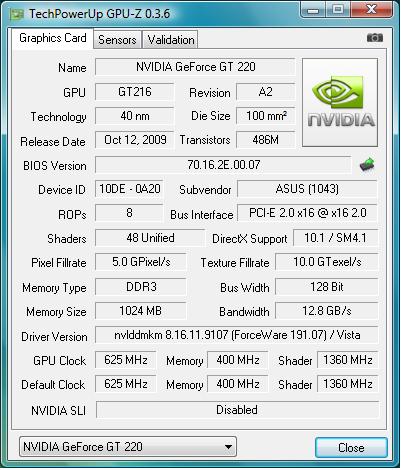This screenshot has width=402, height=470.
Task: Click the Revision field A2
Action: pos(266,92)
